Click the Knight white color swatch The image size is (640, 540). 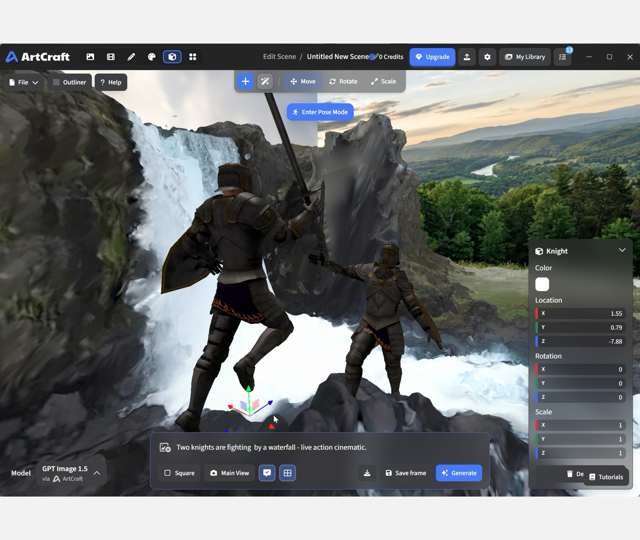pyautogui.click(x=542, y=284)
